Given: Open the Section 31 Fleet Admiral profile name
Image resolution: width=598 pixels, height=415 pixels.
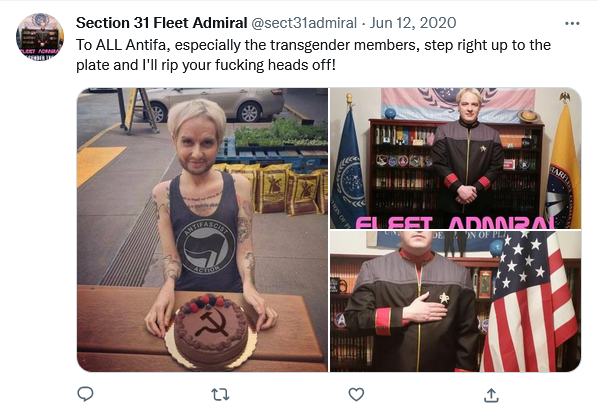Looking at the screenshot, I should [162, 23].
